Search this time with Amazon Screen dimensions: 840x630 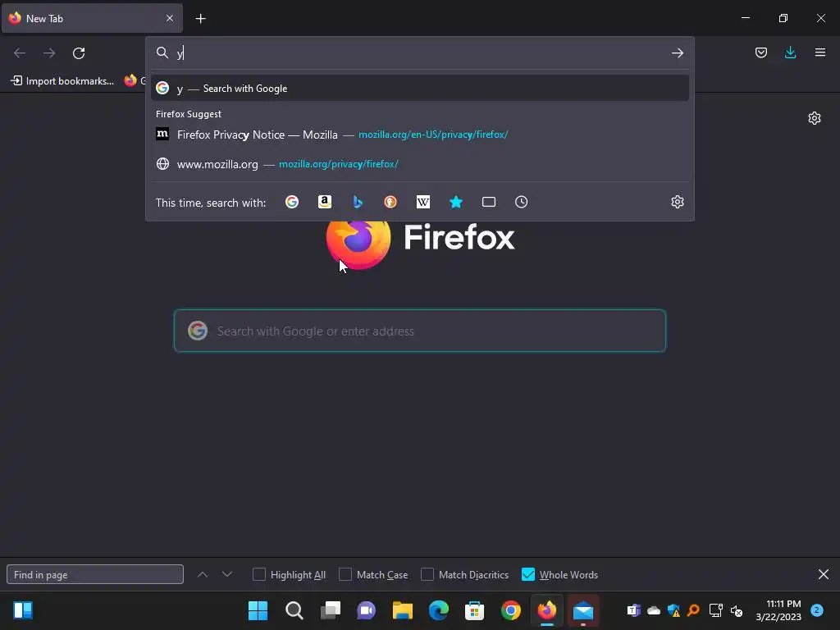pyautogui.click(x=325, y=202)
